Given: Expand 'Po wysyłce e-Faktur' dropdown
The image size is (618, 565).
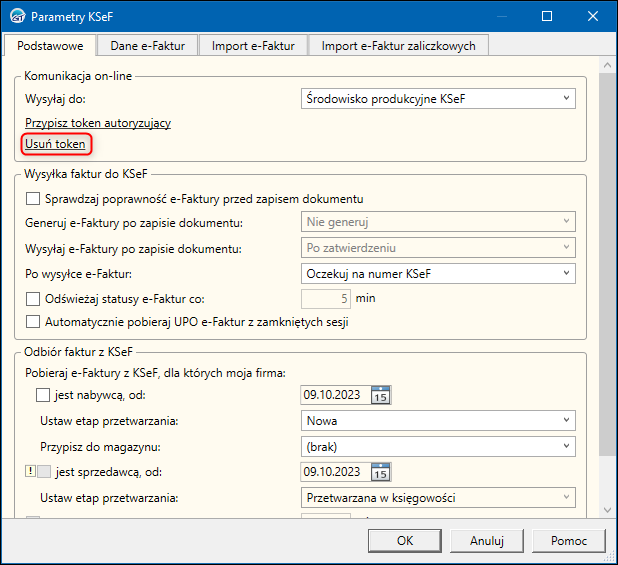Looking at the screenshot, I should [x=438, y=273].
